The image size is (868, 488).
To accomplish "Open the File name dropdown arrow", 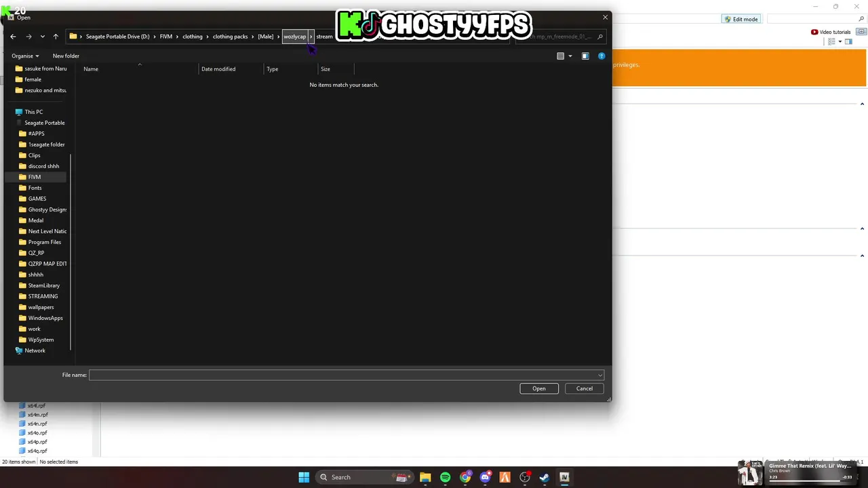I will click(x=600, y=375).
